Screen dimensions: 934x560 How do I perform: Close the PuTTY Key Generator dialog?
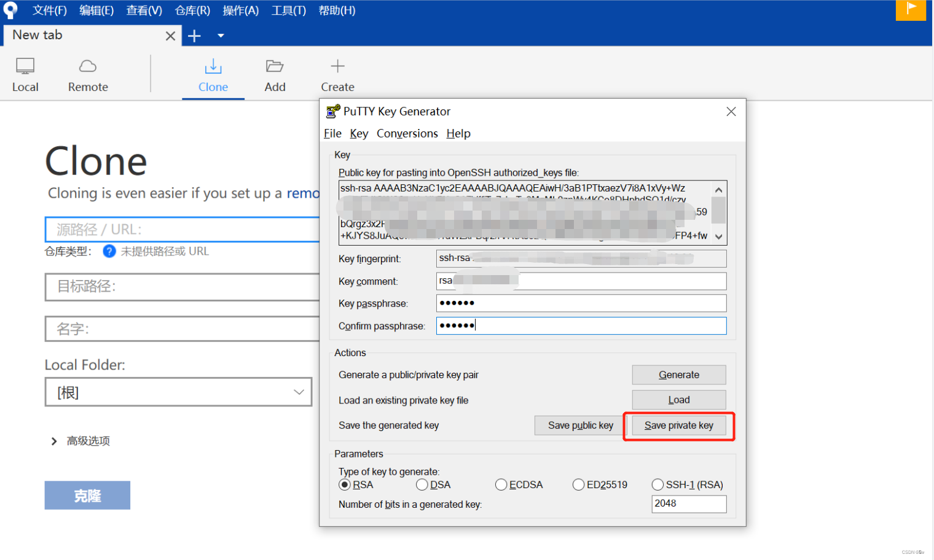click(x=731, y=111)
